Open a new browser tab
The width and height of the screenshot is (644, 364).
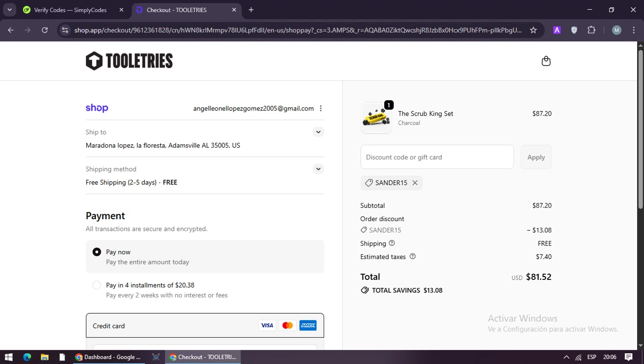pyautogui.click(x=251, y=10)
